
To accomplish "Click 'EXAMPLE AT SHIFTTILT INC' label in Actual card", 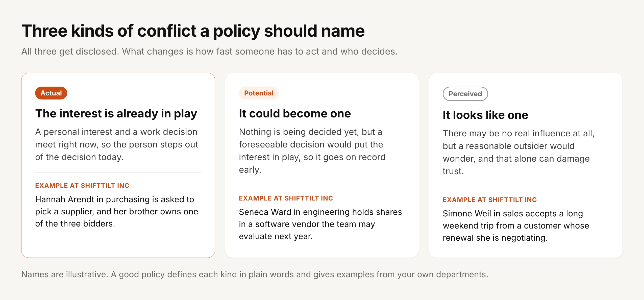I will [x=82, y=186].
